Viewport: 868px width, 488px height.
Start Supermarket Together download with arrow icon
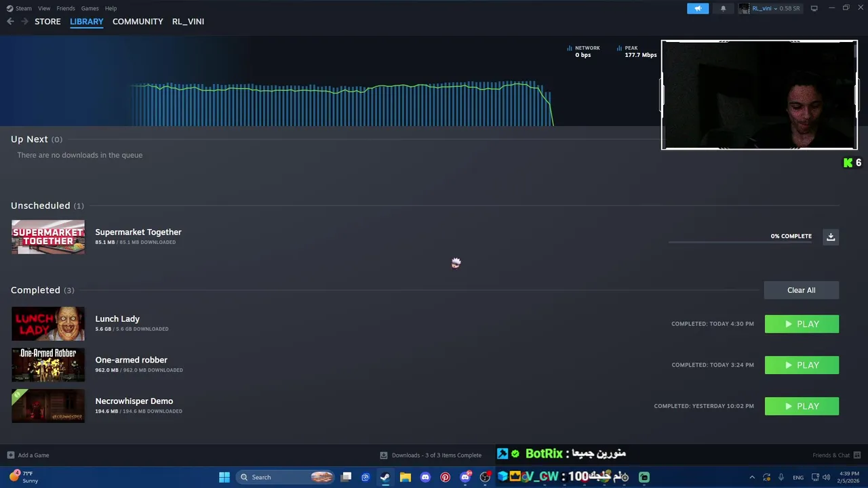831,237
